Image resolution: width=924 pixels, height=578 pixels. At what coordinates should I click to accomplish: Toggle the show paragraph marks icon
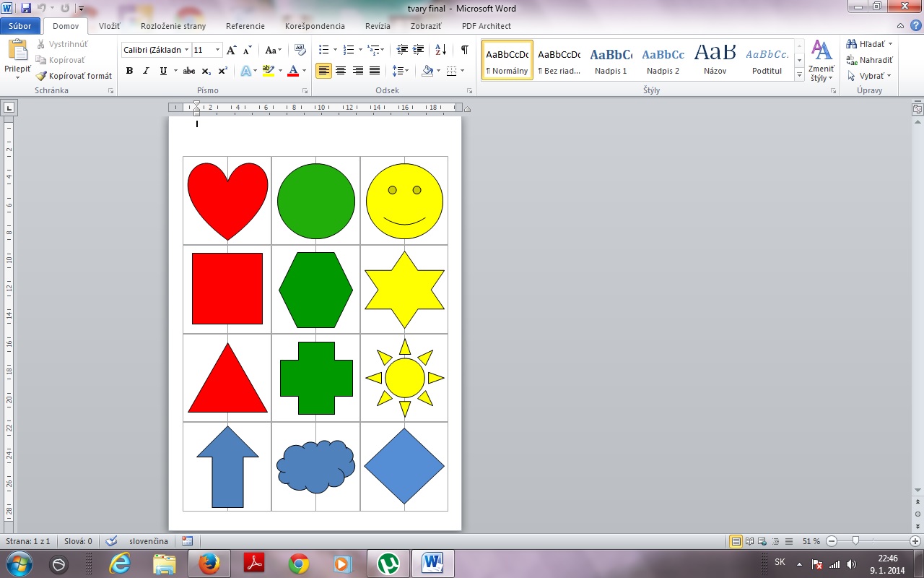coord(464,50)
